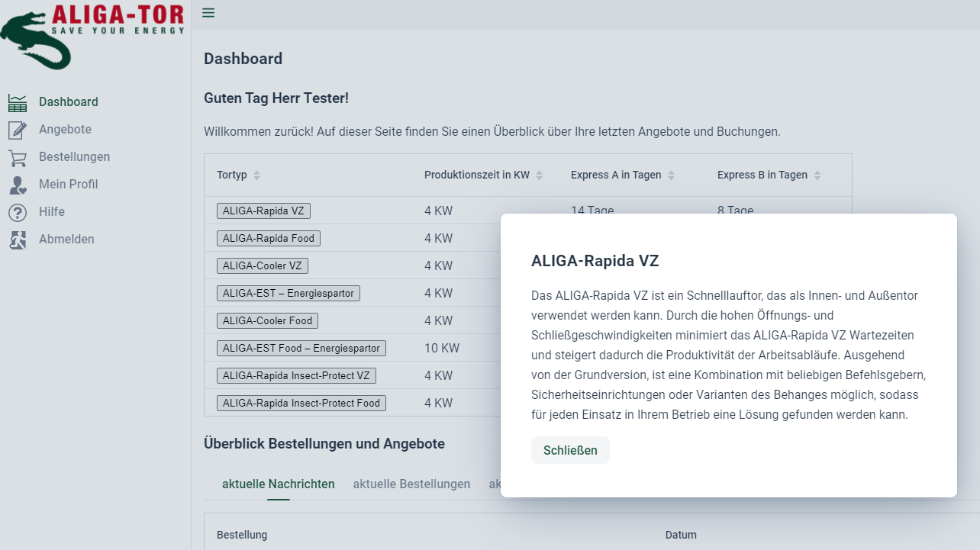Click the ALIGA-Cooler VZ tag

[x=263, y=266]
